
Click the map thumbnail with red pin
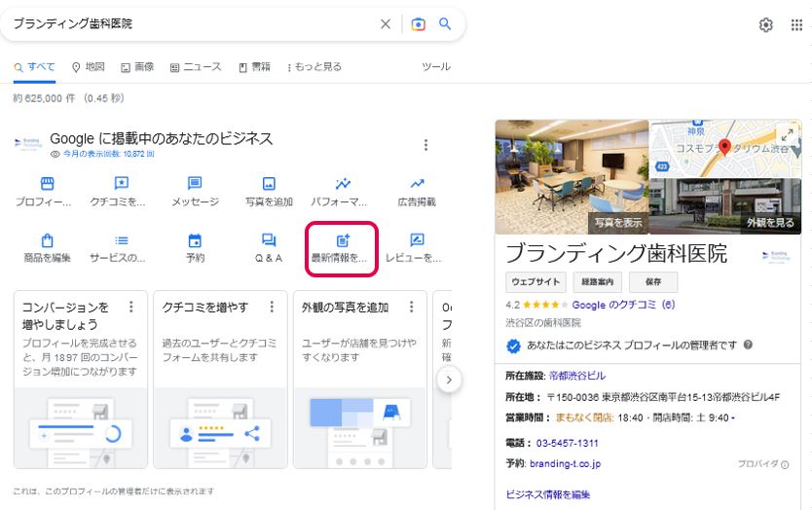(724, 149)
